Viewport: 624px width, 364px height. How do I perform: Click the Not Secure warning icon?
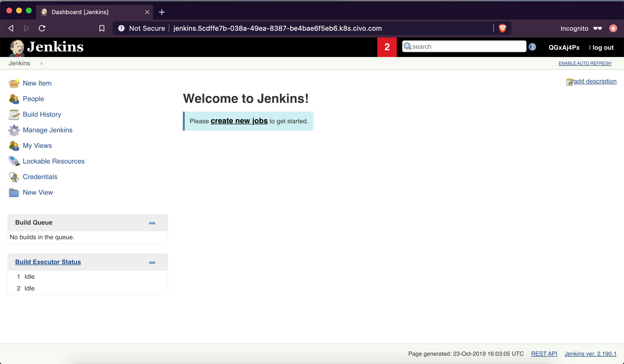click(121, 28)
